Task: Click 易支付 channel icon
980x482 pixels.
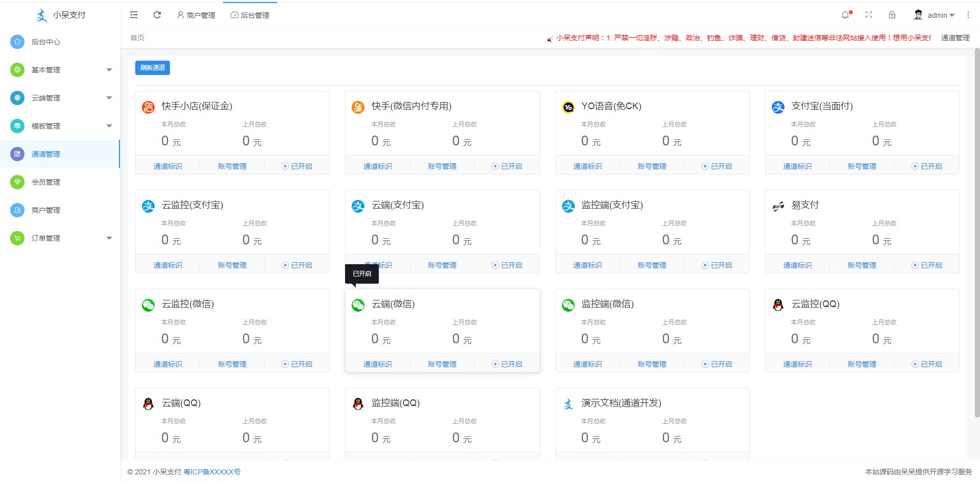Action: click(x=778, y=206)
